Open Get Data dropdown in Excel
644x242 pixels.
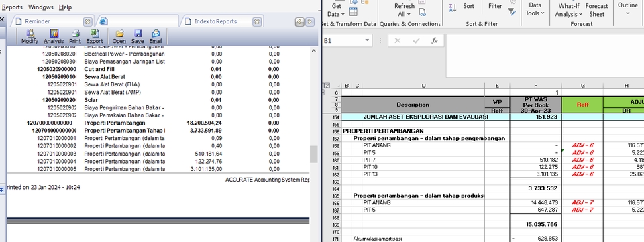click(x=336, y=10)
